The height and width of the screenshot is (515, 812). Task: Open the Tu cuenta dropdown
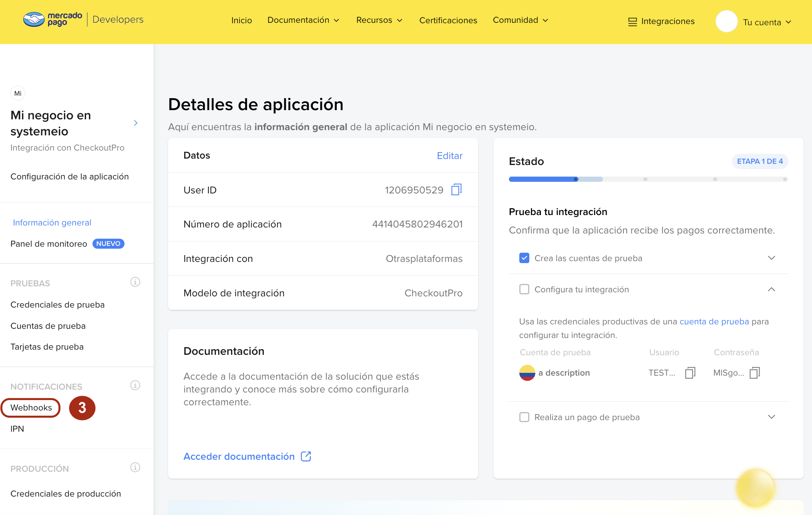767,22
